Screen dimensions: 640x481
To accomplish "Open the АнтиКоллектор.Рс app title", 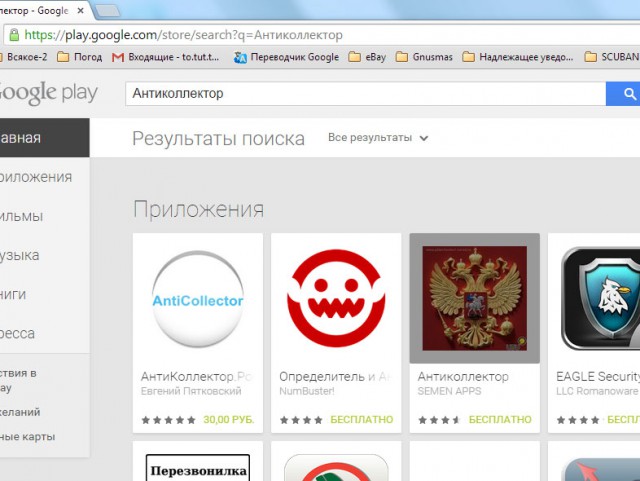I will pyautogui.click(x=197, y=376).
